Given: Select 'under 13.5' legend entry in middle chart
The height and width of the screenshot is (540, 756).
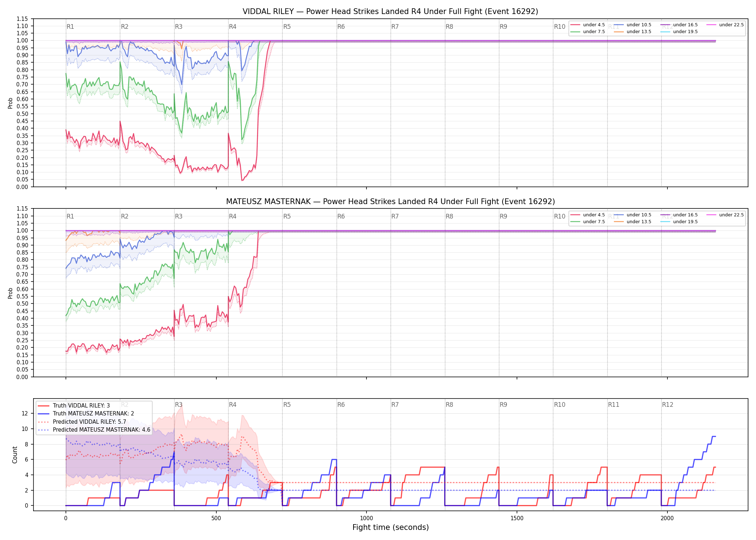Looking at the screenshot, I should [x=633, y=222].
